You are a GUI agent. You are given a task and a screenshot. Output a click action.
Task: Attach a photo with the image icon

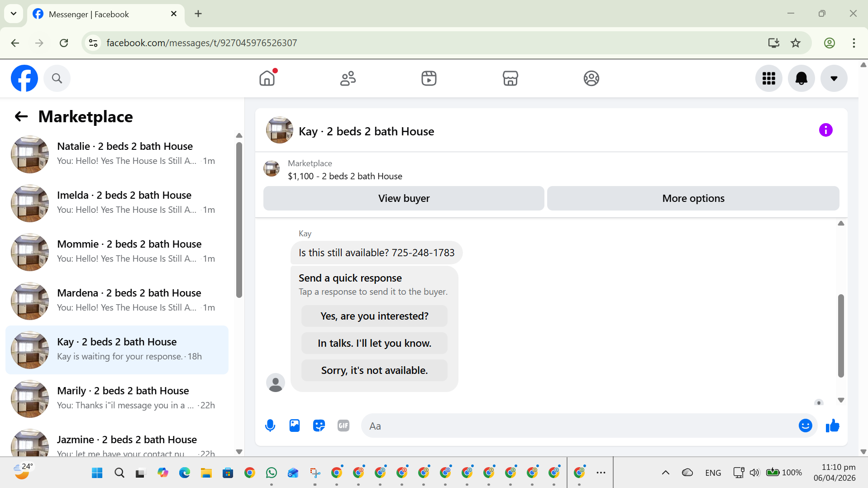click(x=295, y=426)
